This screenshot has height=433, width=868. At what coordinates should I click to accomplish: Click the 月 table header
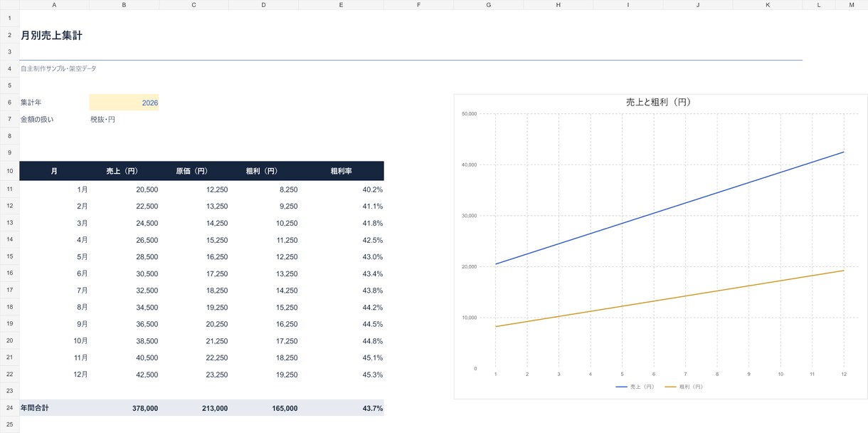[55, 171]
